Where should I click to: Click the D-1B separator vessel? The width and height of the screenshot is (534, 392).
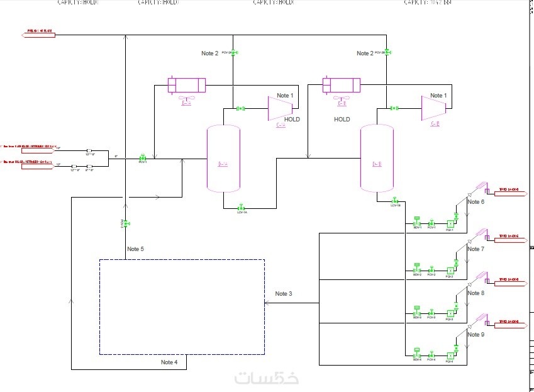pyautogui.click(x=377, y=159)
